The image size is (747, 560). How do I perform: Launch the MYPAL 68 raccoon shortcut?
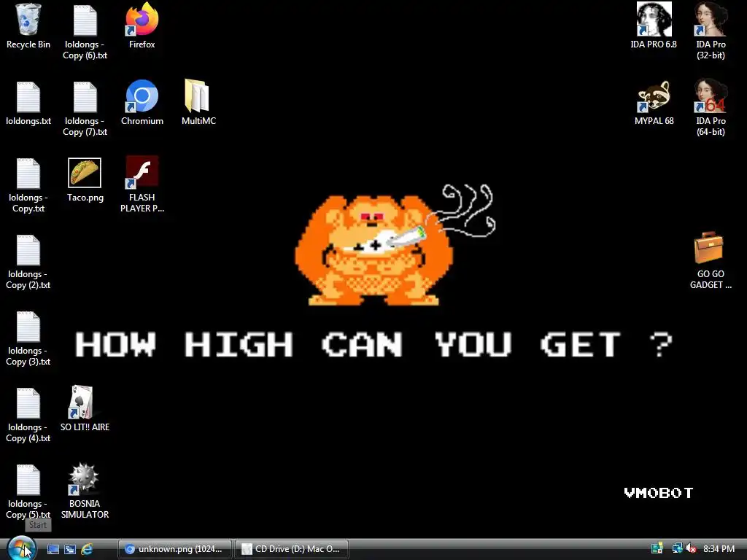(654, 103)
